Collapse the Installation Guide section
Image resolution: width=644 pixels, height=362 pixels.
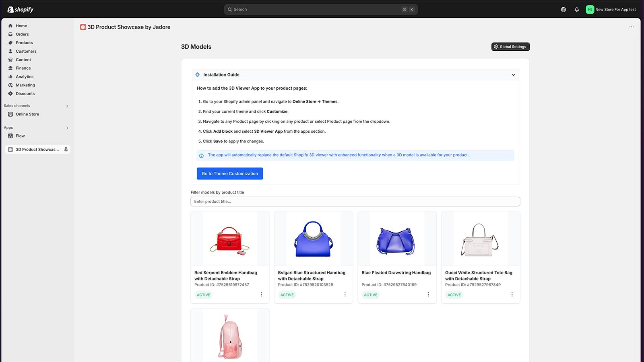click(x=513, y=75)
